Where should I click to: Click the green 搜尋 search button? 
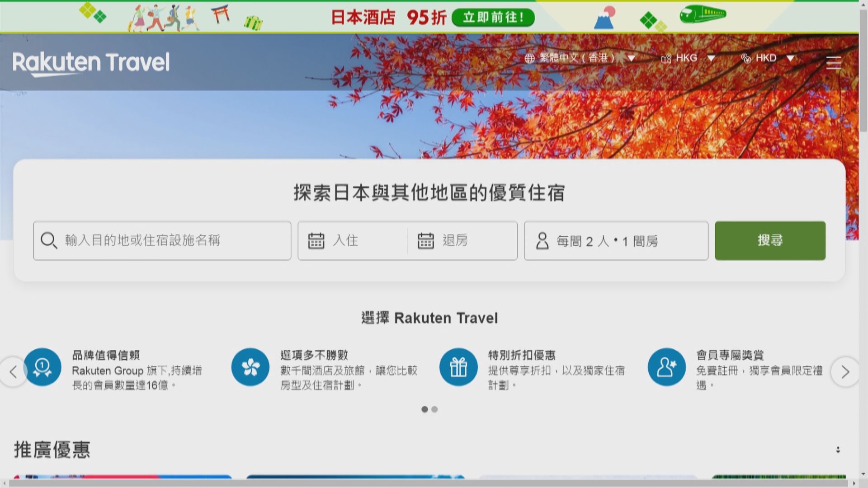[770, 240]
